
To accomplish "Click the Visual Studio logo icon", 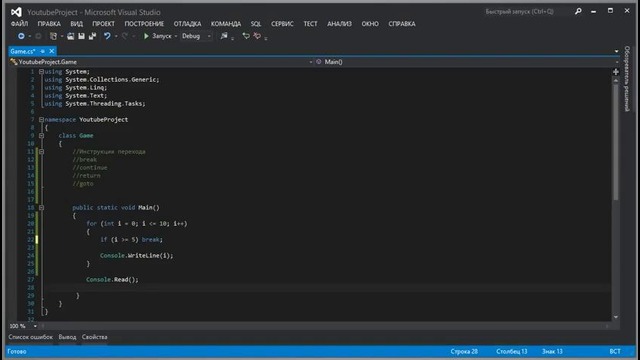I will tap(16, 12).
